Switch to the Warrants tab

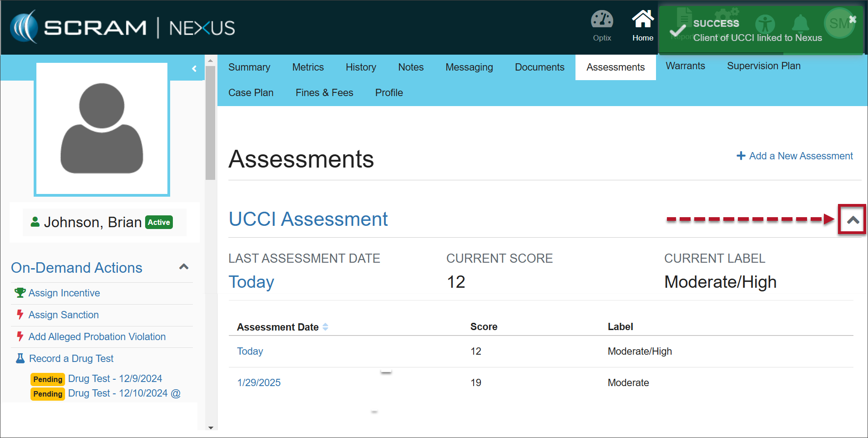pyautogui.click(x=685, y=66)
